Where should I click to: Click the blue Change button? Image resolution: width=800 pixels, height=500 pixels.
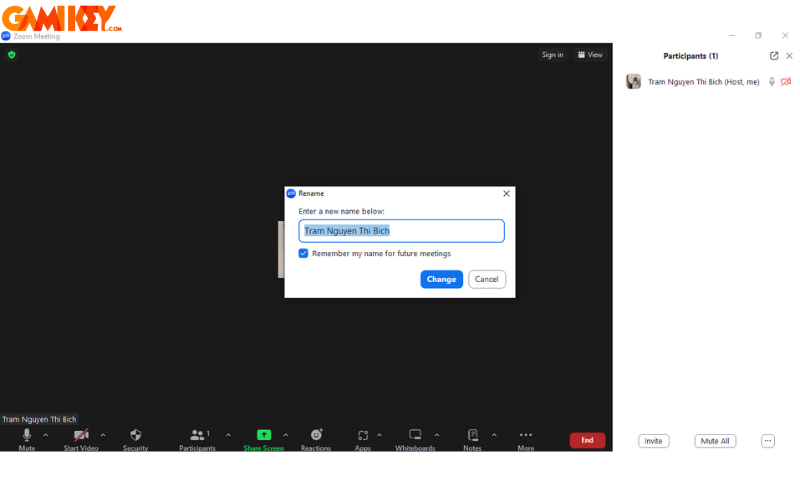[x=441, y=279]
